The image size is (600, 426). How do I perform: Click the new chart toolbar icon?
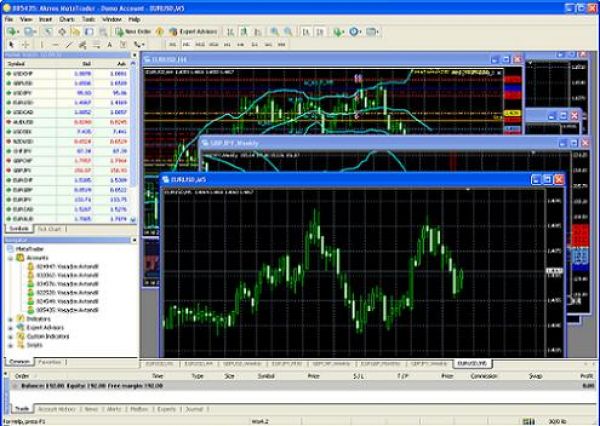pos(11,32)
